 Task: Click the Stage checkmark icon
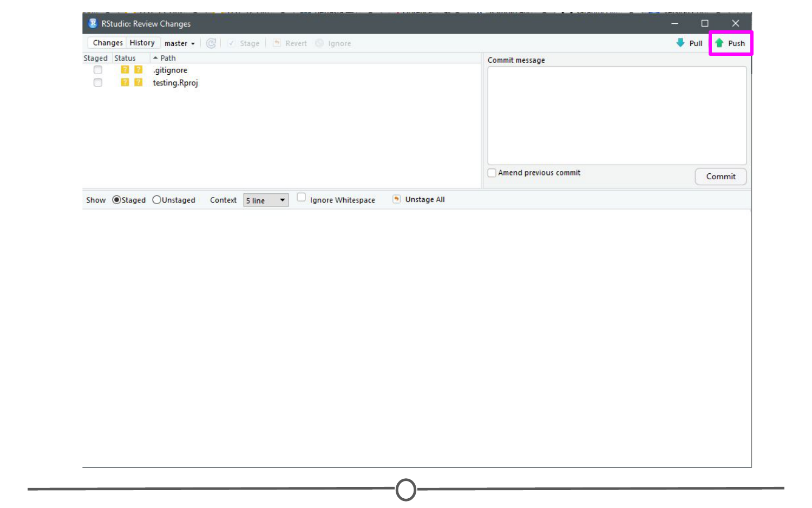point(231,43)
